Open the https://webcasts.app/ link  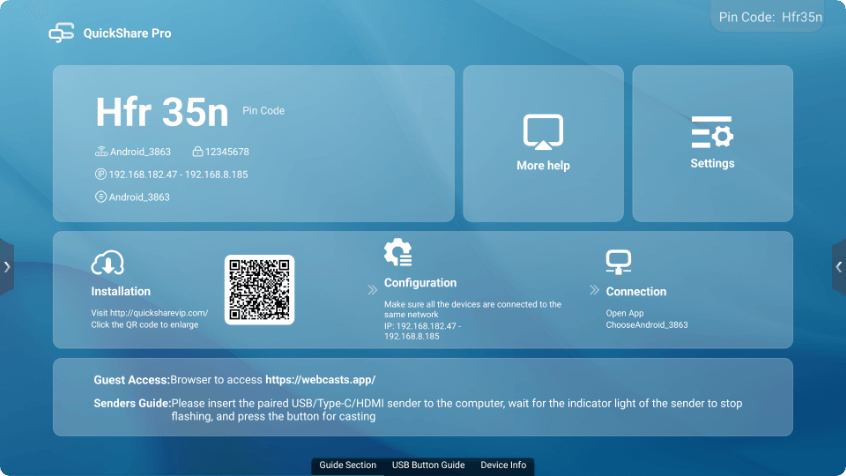(320, 380)
